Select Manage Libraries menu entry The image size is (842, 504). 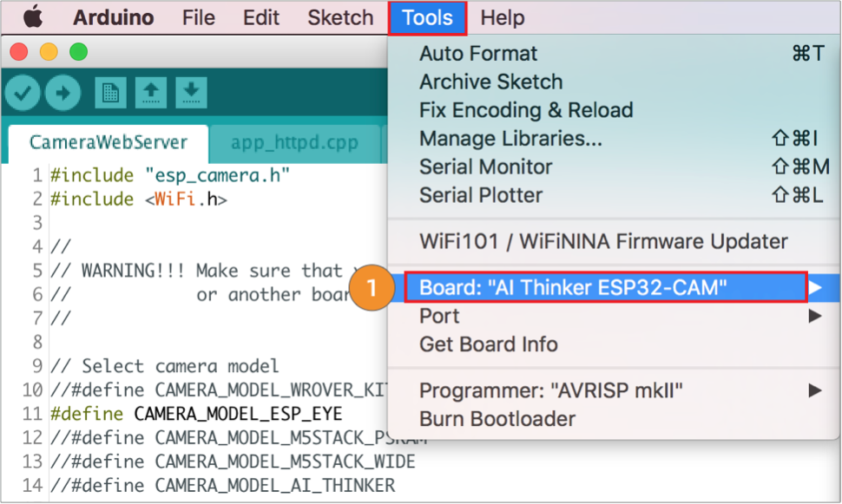click(x=510, y=139)
